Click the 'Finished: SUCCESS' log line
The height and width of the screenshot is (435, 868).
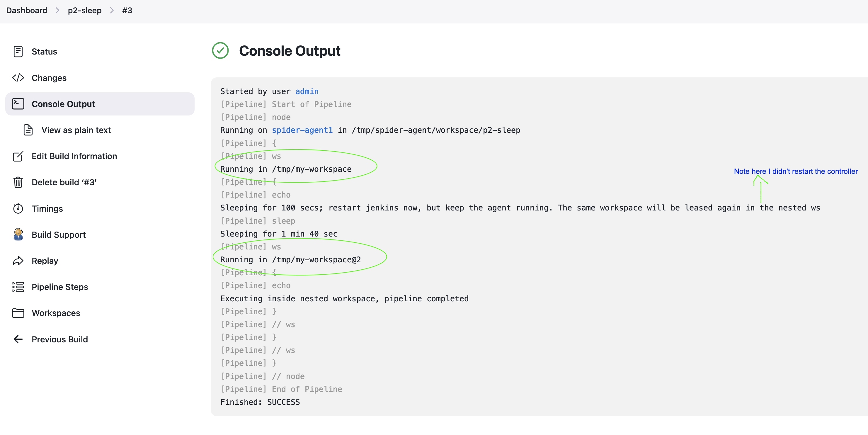260,402
